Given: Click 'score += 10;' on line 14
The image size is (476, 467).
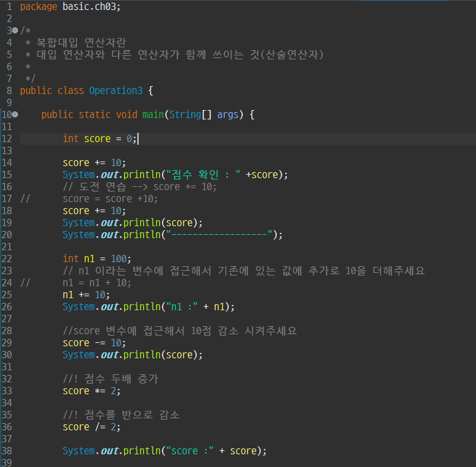Looking at the screenshot, I should point(94,163).
